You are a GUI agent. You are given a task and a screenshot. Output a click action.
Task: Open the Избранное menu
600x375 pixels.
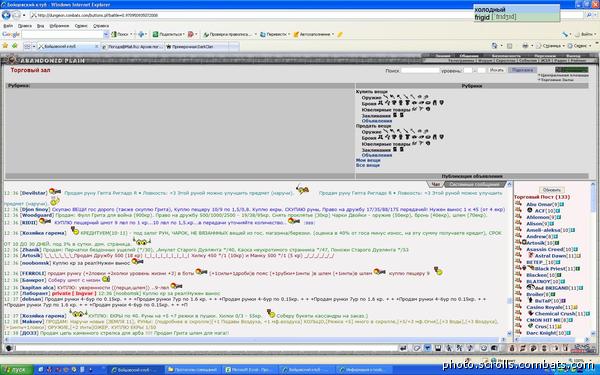click(x=59, y=26)
